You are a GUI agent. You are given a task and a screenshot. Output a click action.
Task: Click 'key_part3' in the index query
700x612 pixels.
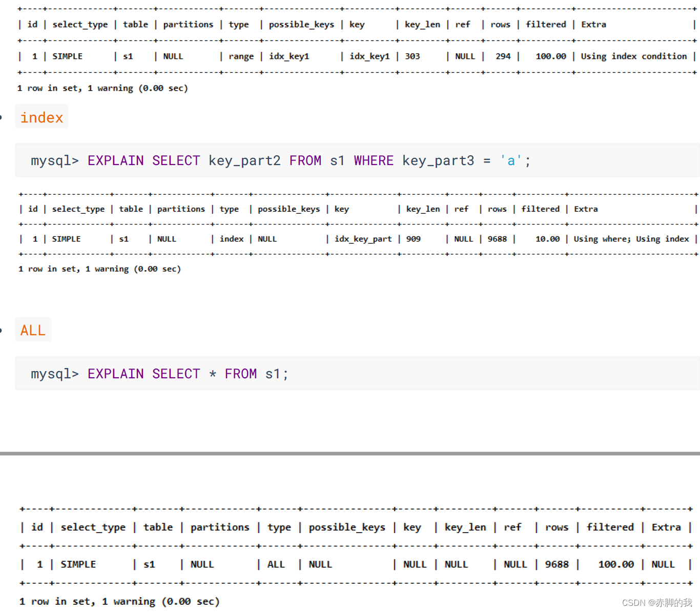[x=438, y=161]
